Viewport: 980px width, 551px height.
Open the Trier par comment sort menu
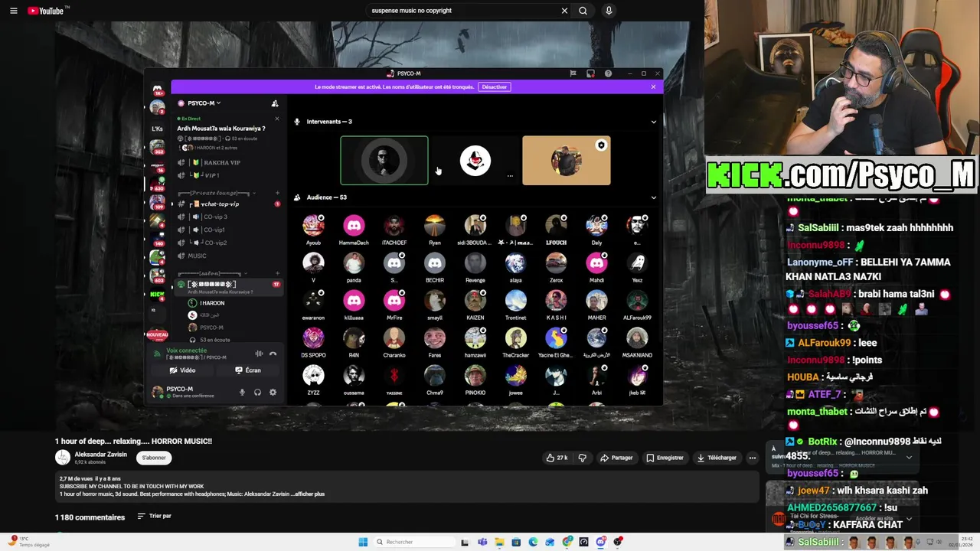tap(155, 517)
